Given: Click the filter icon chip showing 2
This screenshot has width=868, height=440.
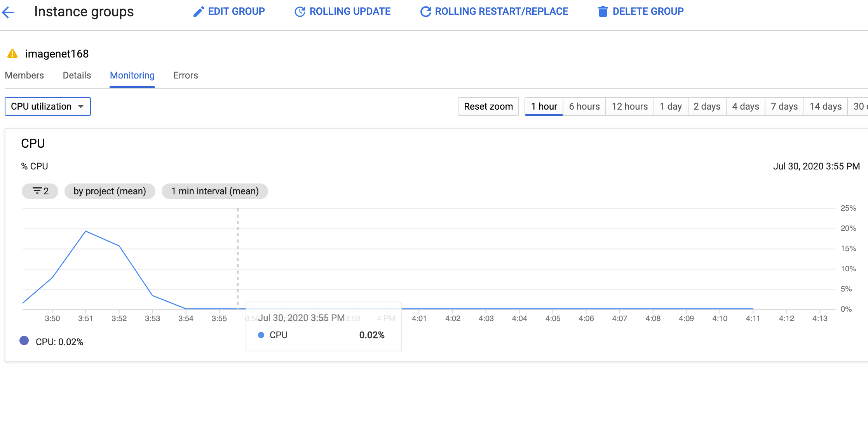Looking at the screenshot, I should click(x=40, y=191).
